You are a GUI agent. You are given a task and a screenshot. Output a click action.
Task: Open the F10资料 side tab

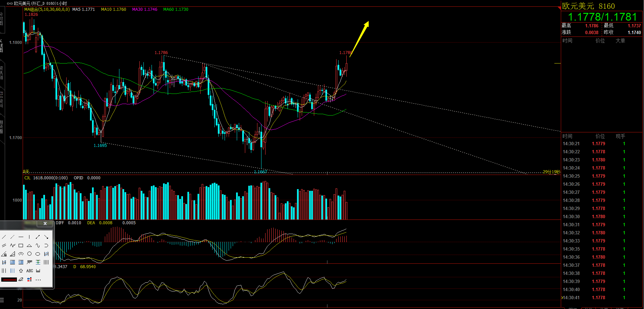click(x=1, y=100)
